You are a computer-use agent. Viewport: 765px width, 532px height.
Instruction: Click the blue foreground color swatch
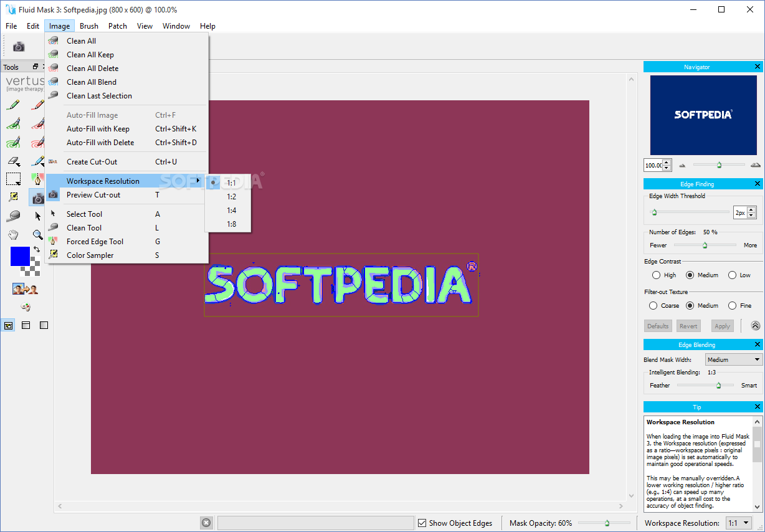(x=20, y=256)
